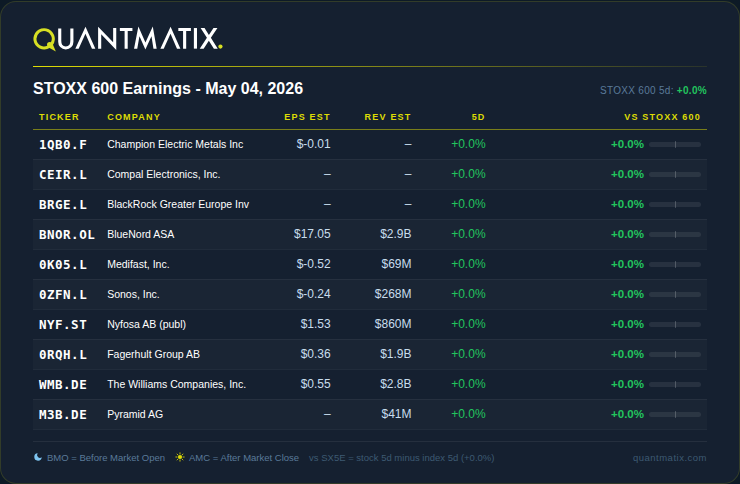The height and width of the screenshot is (484, 740).
Task: Click Medifast, Inc. company name
Action: pyautogui.click(x=138, y=264)
